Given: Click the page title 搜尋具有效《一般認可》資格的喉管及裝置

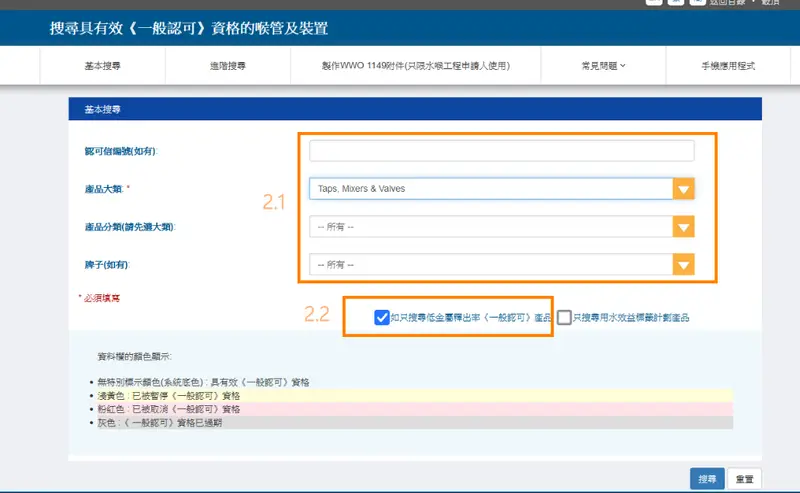Looking at the screenshot, I should pos(188,28).
